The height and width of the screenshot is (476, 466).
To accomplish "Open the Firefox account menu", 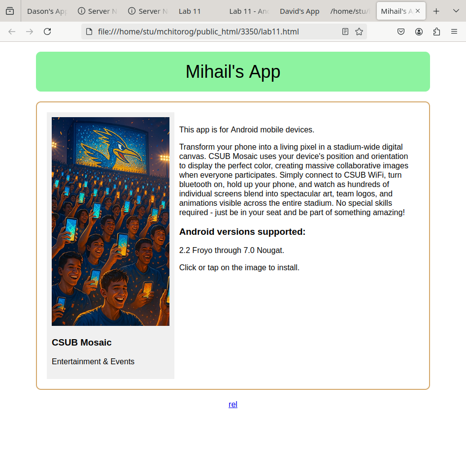I will click(419, 32).
